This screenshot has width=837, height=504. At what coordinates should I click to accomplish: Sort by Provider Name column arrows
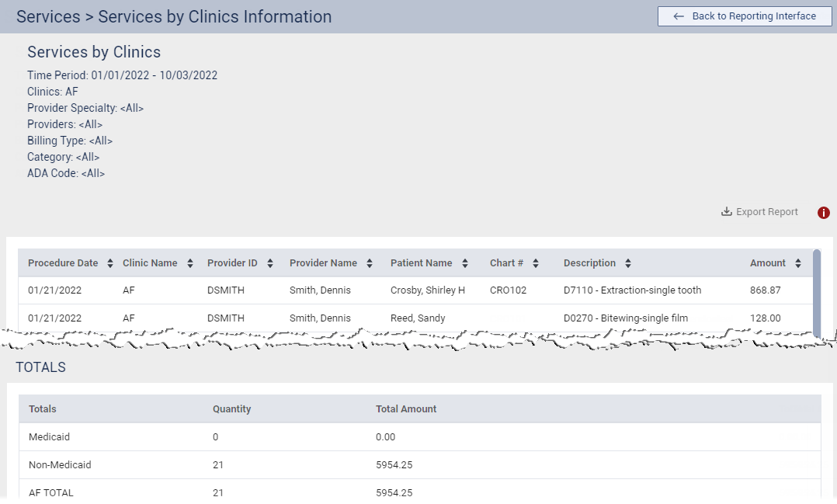click(370, 263)
